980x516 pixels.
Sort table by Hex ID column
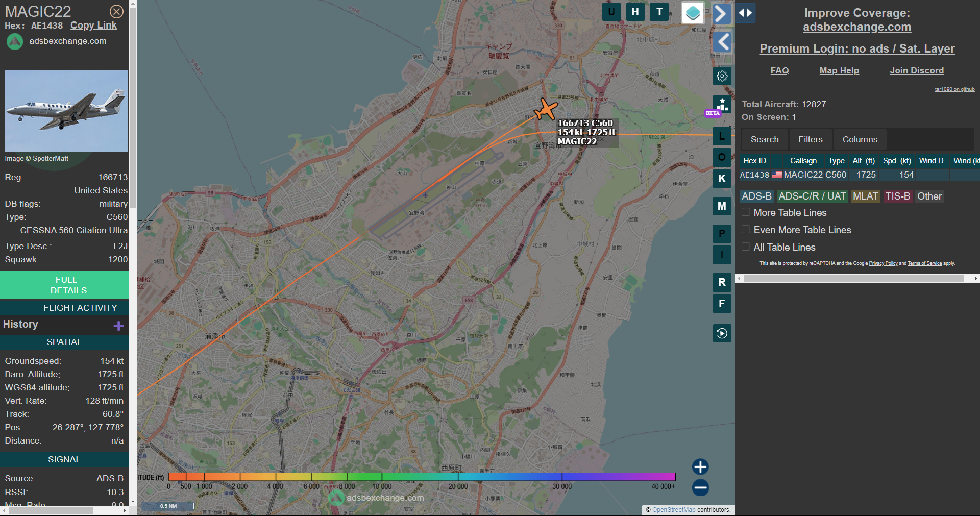(754, 161)
